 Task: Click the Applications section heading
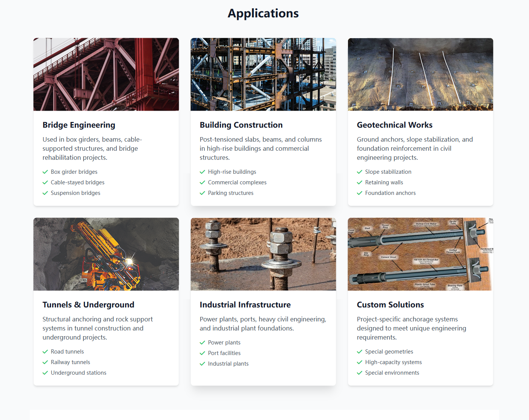click(263, 14)
